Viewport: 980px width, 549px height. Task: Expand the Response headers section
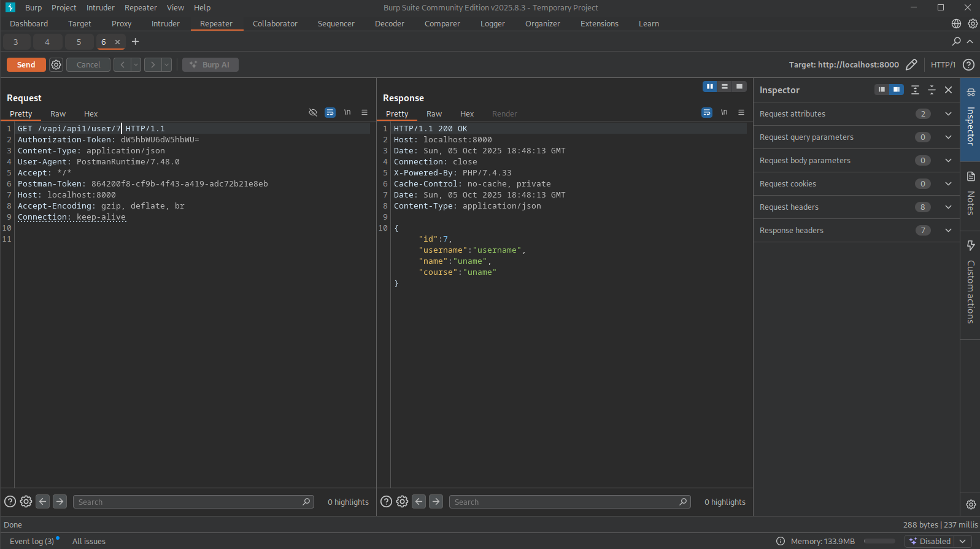coord(947,231)
